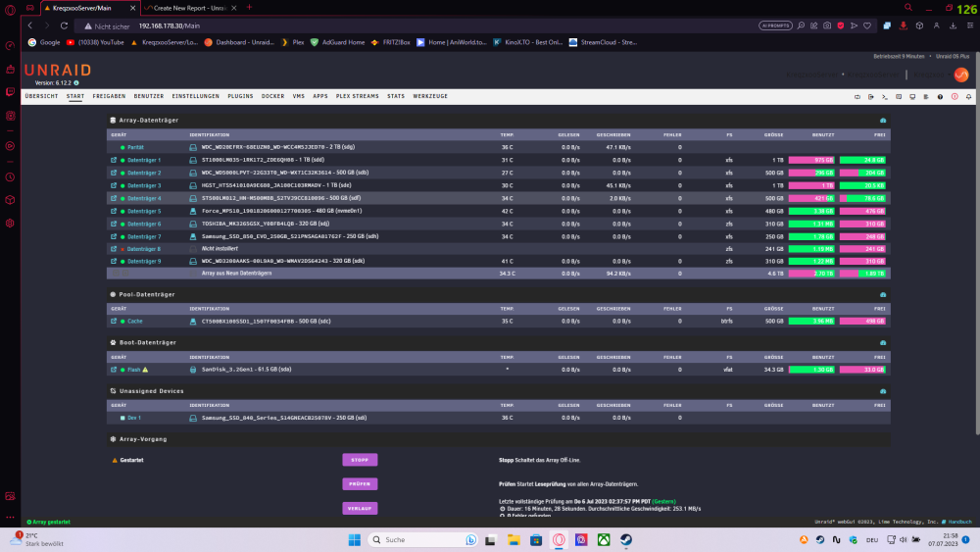
Task: Open Steam from the taskbar
Action: (626, 539)
